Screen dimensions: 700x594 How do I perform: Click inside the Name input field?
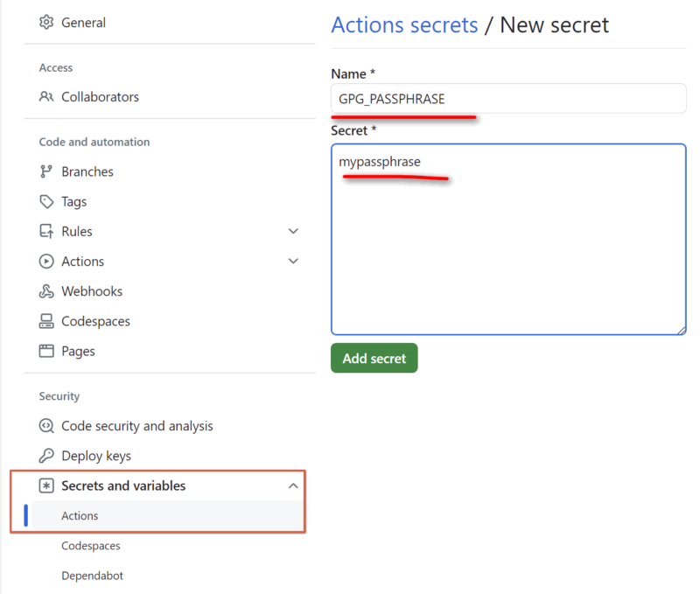(507, 98)
